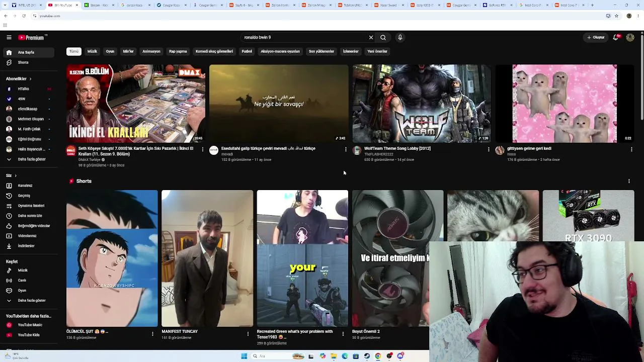The image size is (644, 362).
Task: Select the Mix'ler filter chip
Action: 128,51
